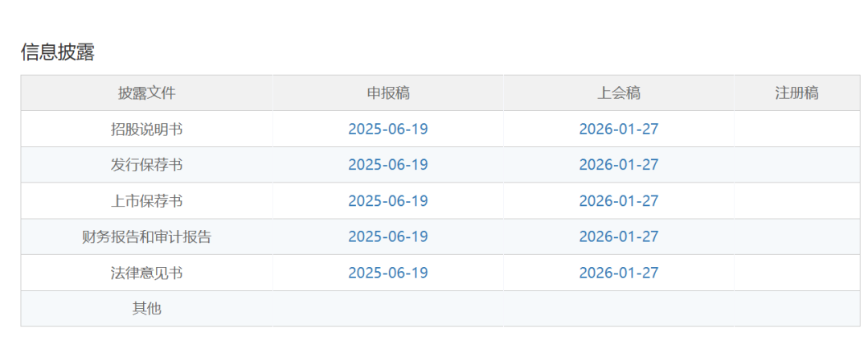Click the 申报稿 column header
The image size is (868, 341).
[388, 93]
